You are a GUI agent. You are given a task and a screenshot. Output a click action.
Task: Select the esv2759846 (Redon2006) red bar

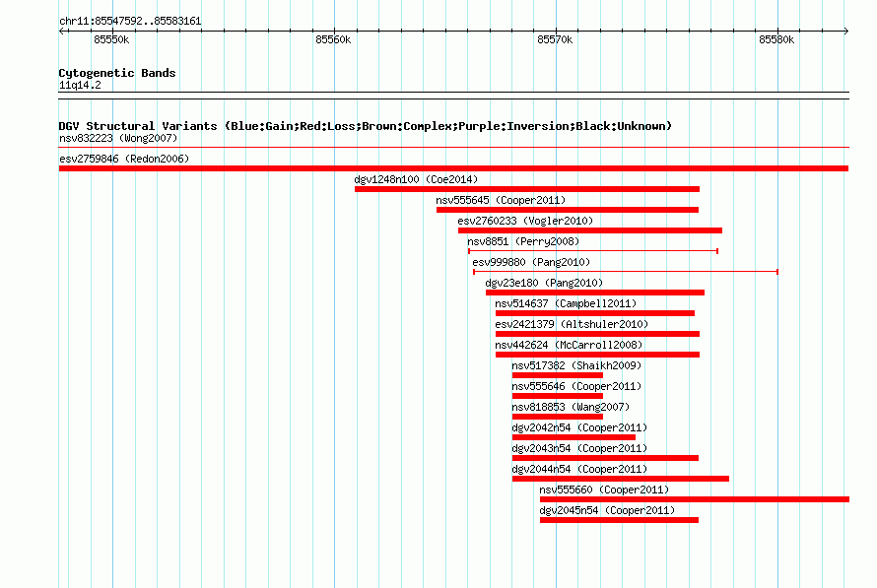(x=453, y=168)
